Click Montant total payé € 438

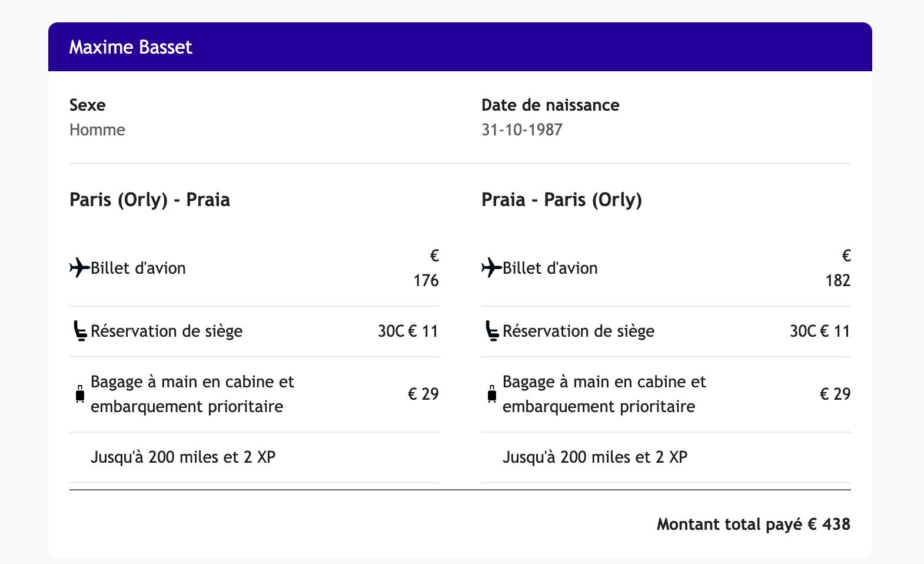[753, 524]
